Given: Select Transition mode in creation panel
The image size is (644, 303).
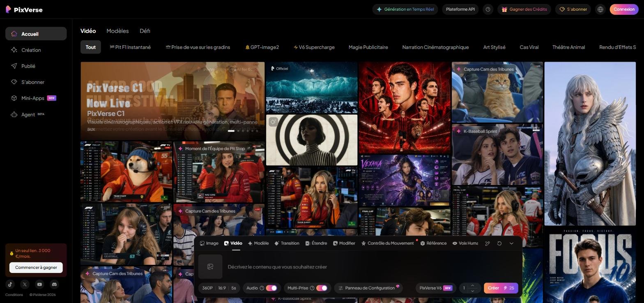Looking at the screenshot, I should tap(287, 243).
